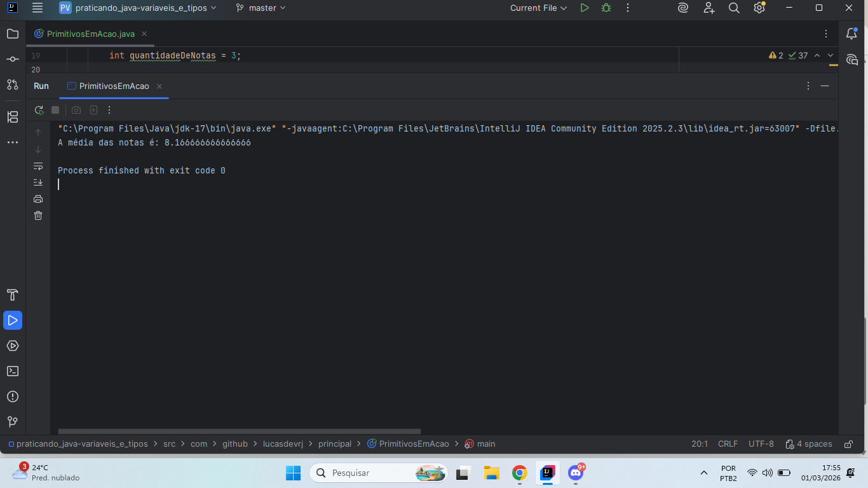Open the Terminal tool window
Viewport: 868px width, 488px height.
click(13, 371)
